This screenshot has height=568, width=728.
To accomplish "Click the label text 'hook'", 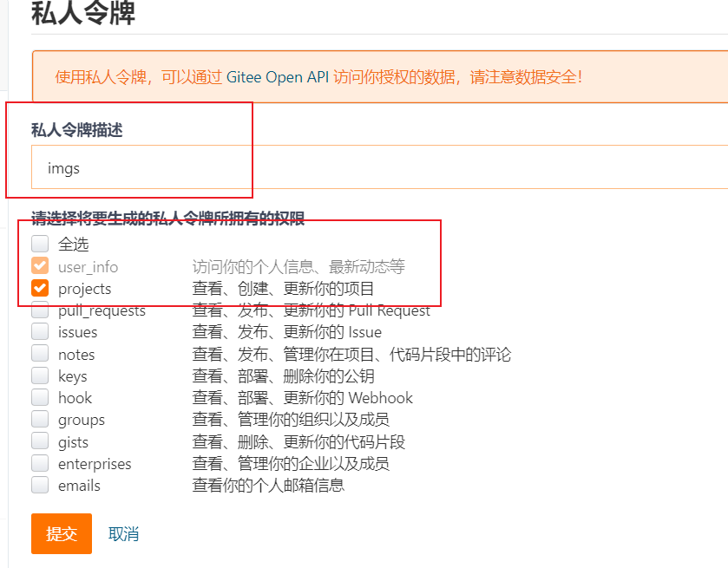I will (75, 398).
